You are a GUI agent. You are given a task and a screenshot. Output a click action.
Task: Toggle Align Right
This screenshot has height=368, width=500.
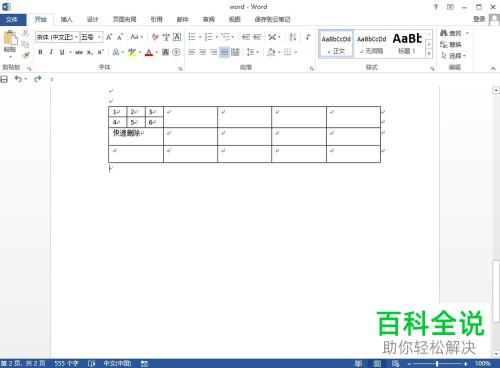click(213, 52)
